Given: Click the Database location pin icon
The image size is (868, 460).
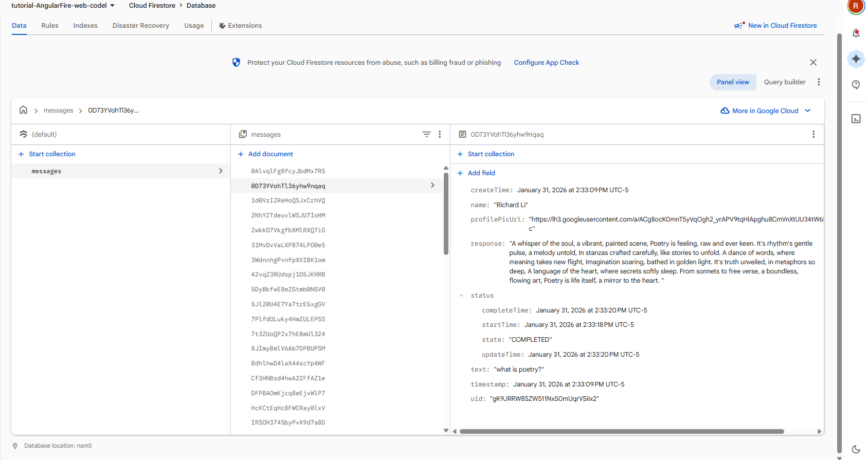Looking at the screenshot, I should 15,446.
